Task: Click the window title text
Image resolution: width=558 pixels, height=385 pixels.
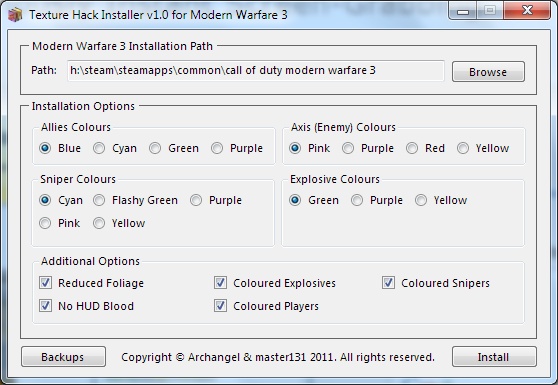Action: 158,15
